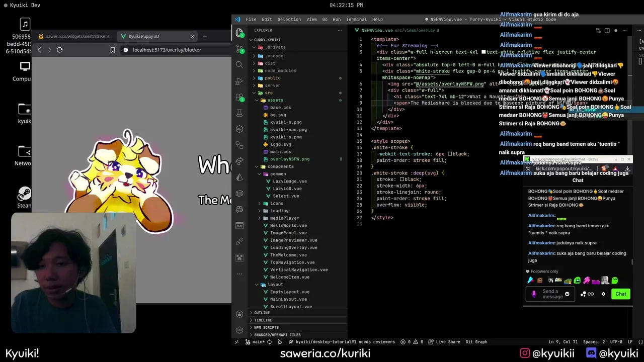Viewport: 644px width, 362px height.
Task: Click Live Share in the status bar
Action: (x=444, y=342)
